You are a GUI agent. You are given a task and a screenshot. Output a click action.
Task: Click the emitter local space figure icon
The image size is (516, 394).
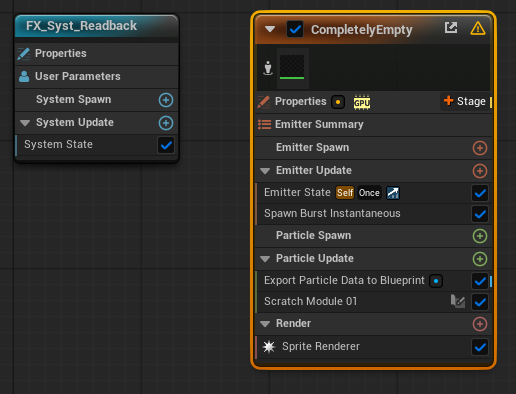[268, 68]
